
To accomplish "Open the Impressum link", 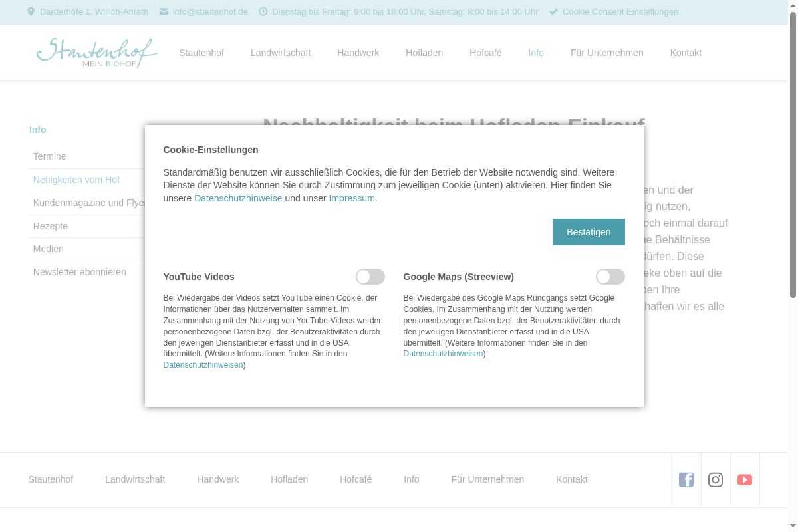I will pos(351,198).
